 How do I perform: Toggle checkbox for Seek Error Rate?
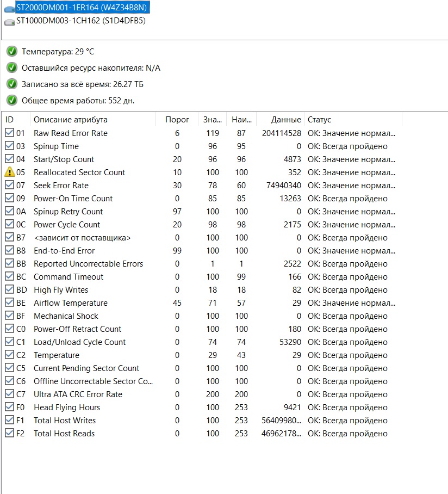tap(9, 186)
